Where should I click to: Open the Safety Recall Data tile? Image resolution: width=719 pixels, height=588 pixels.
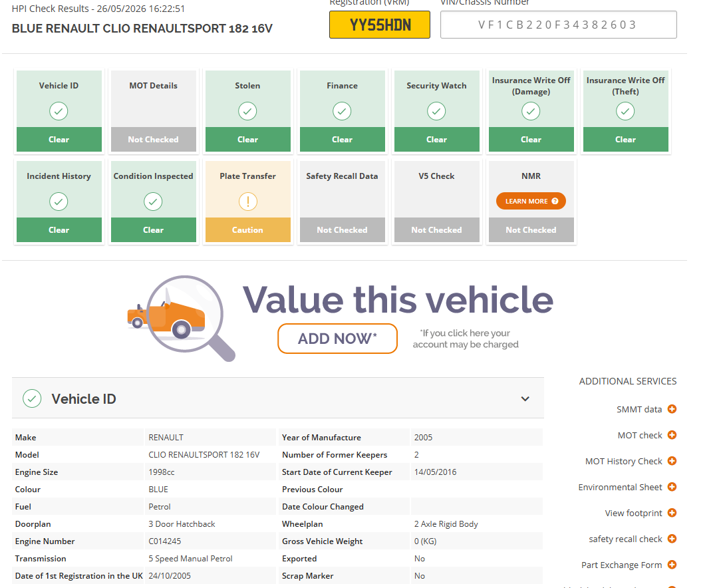click(x=342, y=202)
